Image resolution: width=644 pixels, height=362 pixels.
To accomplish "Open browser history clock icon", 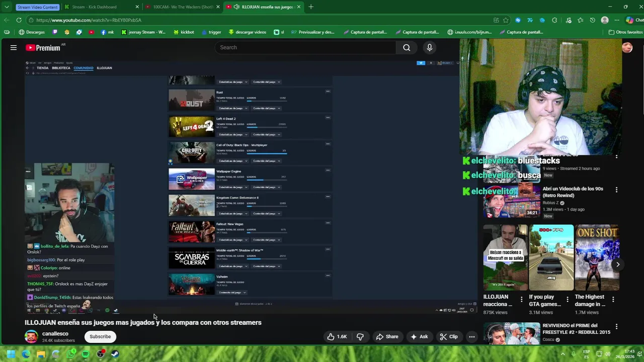I will pyautogui.click(x=593, y=20).
